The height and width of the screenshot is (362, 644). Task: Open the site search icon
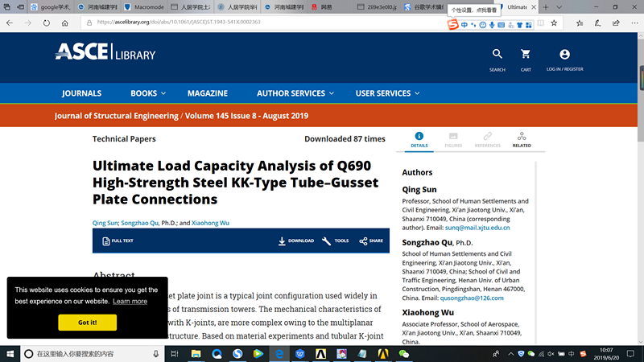[497, 55]
